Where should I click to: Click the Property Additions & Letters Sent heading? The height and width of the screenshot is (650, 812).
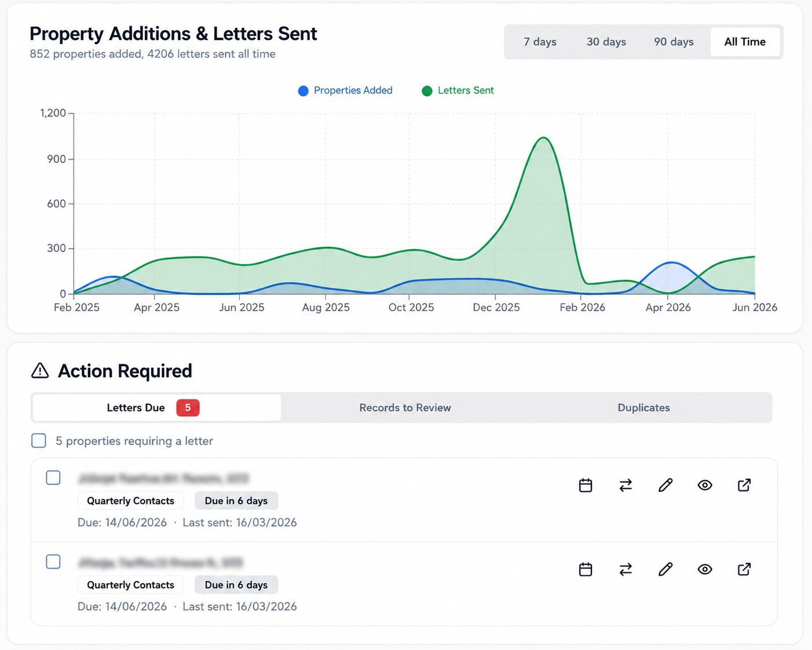(173, 34)
